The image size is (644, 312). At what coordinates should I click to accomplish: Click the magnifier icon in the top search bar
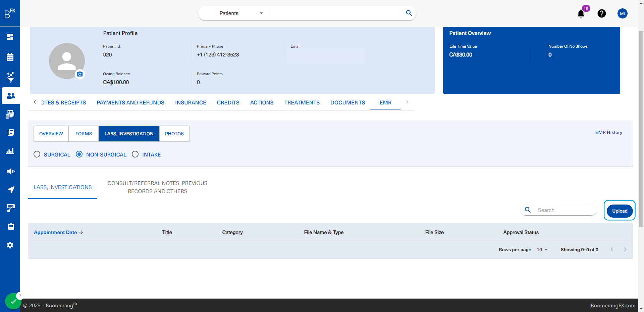tap(409, 13)
